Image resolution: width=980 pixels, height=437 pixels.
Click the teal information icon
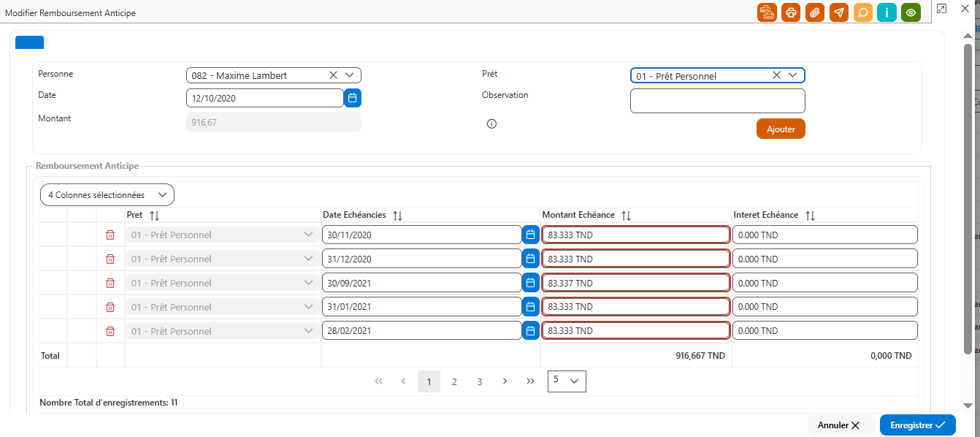coord(887,12)
